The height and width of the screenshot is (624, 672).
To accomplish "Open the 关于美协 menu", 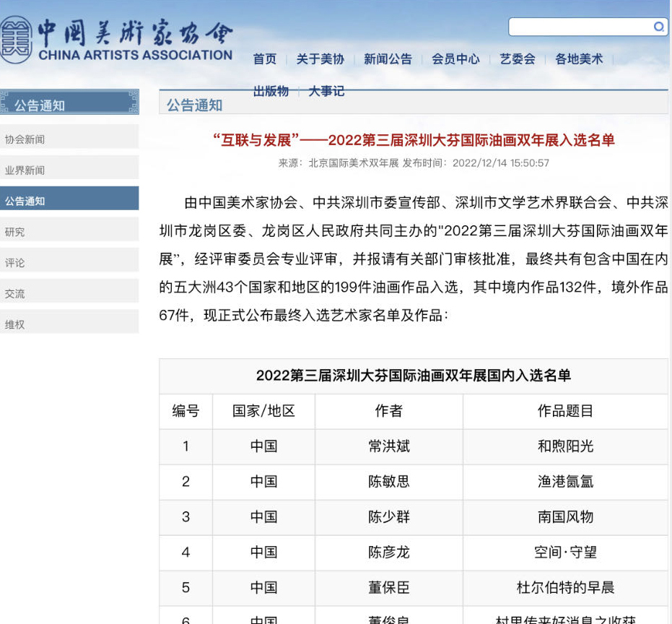I will click(320, 59).
